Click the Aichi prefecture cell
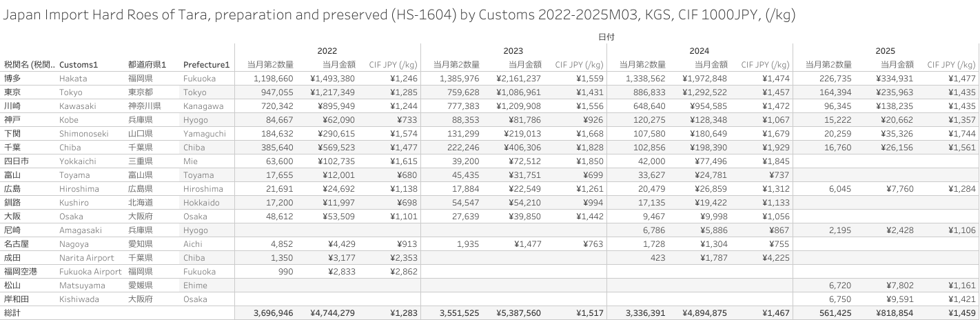 point(194,244)
